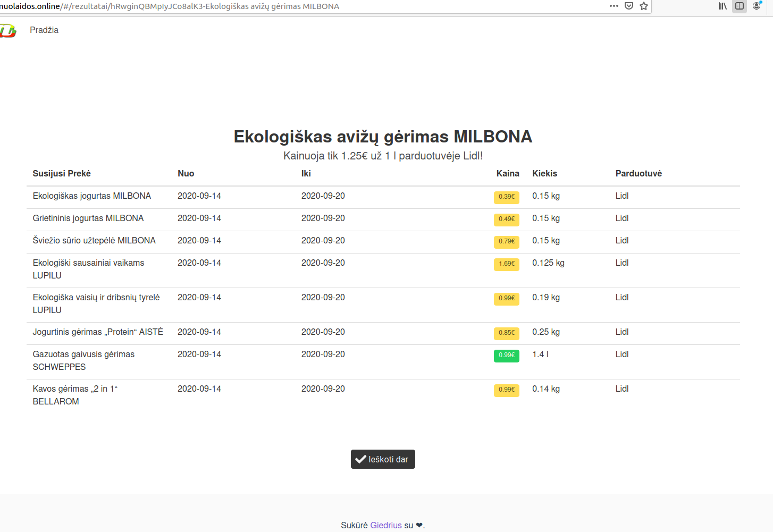Screen dimensions: 773x532
Task: Click the green 0.99€ Schweppes price badge
Action: [x=507, y=355]
